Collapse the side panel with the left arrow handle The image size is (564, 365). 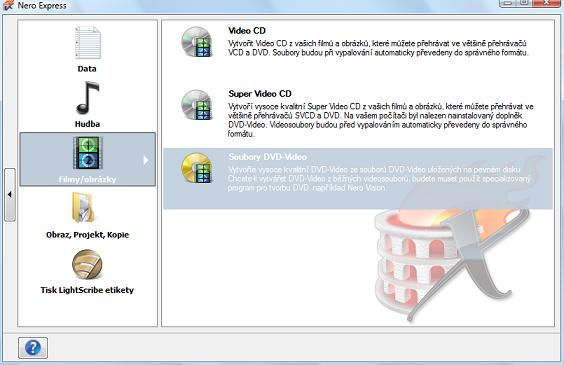pyautogui.click(x=10, y=195)
